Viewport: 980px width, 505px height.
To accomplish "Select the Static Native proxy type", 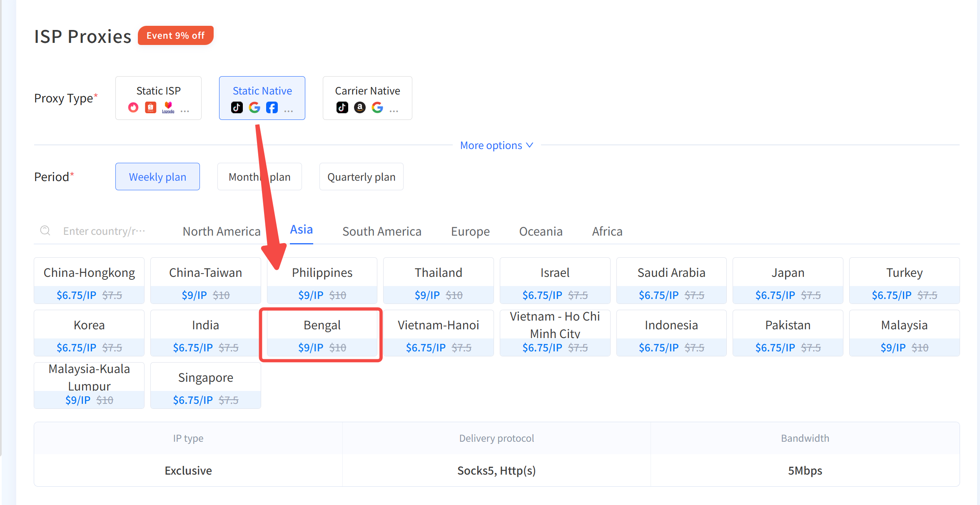I will [x=262, y=98].
